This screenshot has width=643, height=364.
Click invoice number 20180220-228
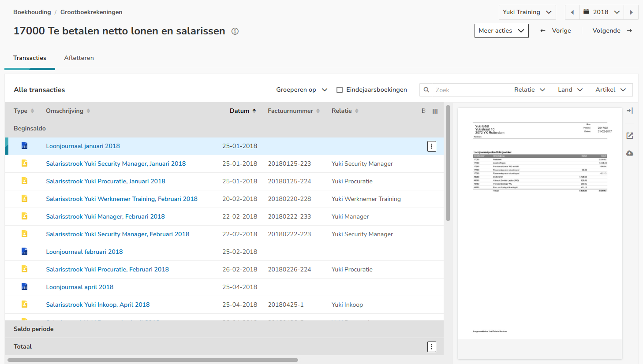tap(289, 199)
